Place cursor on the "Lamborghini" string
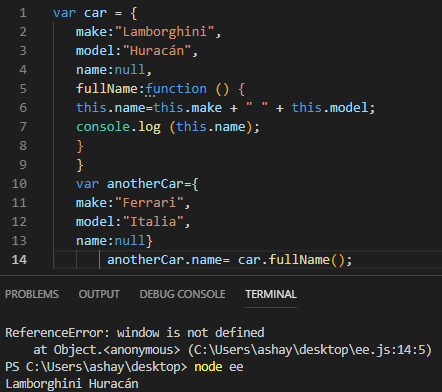The image size is (442, 392). click(x=164, y=32)
